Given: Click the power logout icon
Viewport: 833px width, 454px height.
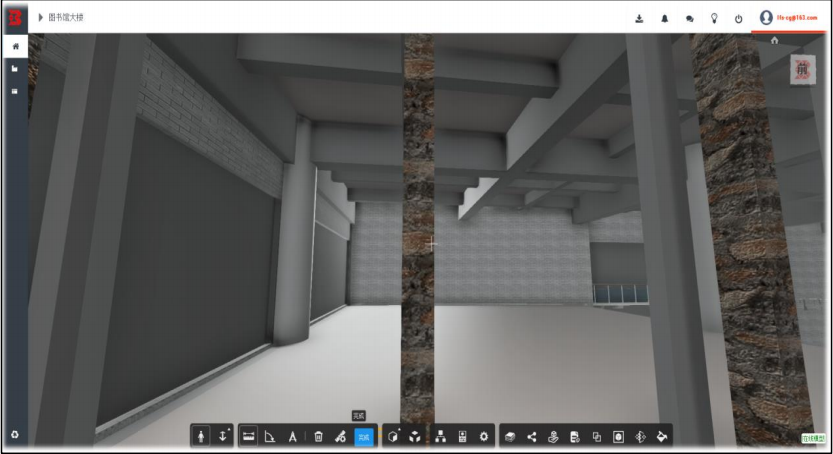Looking at the screenshot, I should (738, 19).
